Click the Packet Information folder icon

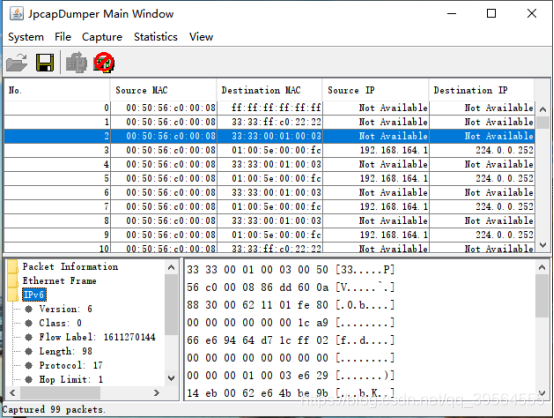[x=13, y=267]
